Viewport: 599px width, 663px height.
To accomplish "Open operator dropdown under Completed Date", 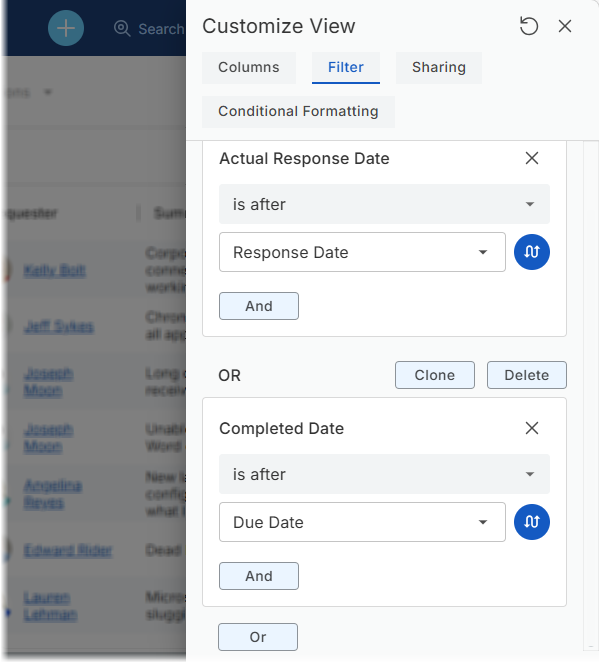I will coord(384,474).
